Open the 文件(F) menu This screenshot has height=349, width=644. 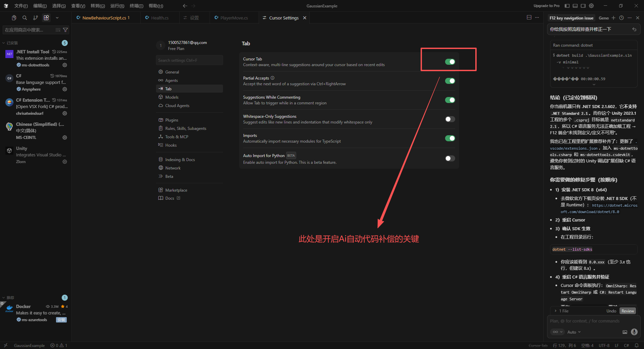click(x=21, y=6)
